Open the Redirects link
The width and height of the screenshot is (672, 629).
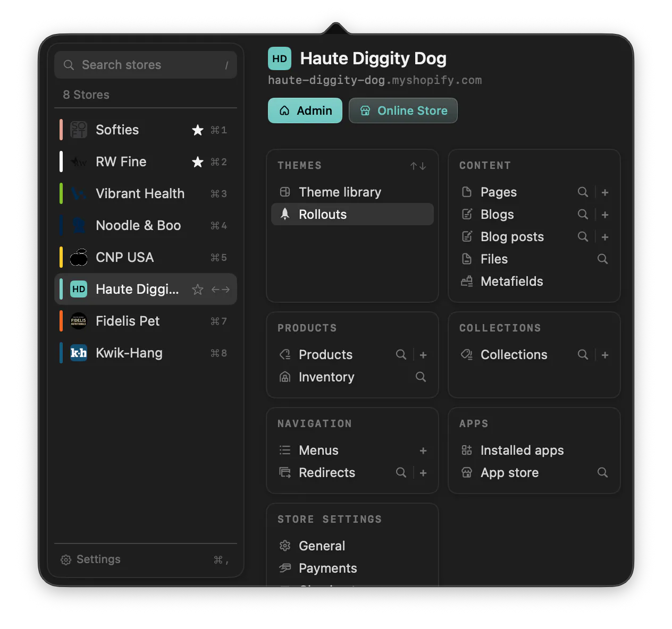tap(326, 472)
